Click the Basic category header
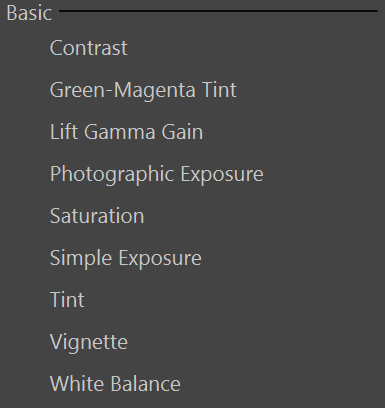 [29, 13]
